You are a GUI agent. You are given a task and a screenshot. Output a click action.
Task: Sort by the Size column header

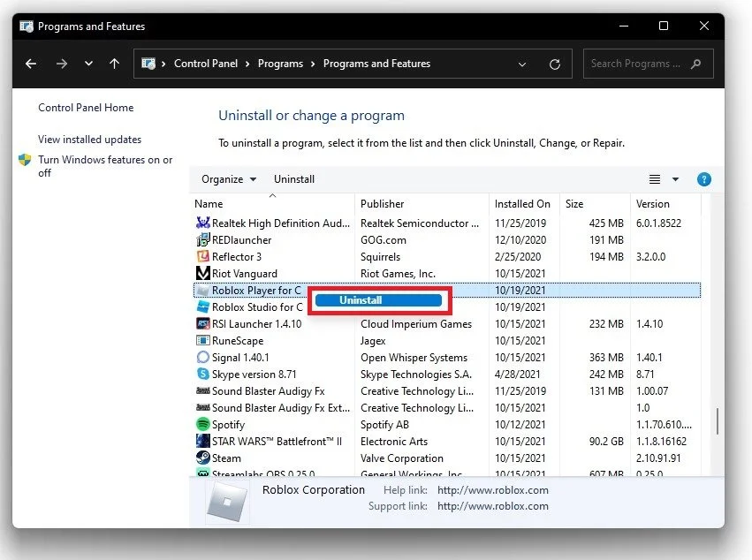pyautogui.click(x=595, y=204)
